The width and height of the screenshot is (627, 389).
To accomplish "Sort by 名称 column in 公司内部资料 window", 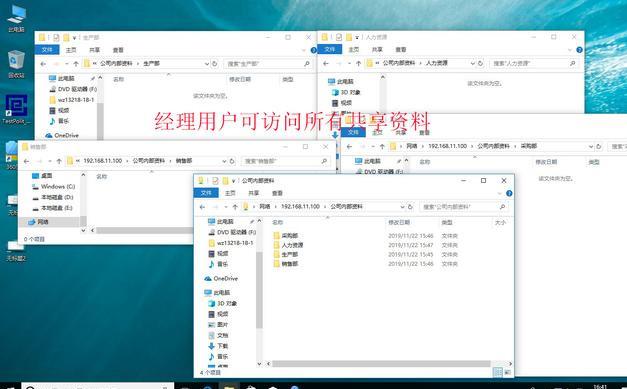I will 278,222.
